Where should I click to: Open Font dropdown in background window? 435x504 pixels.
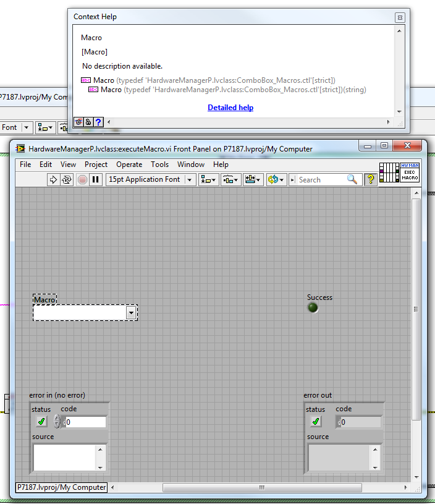pyautogui.click(x=27, y=127)
